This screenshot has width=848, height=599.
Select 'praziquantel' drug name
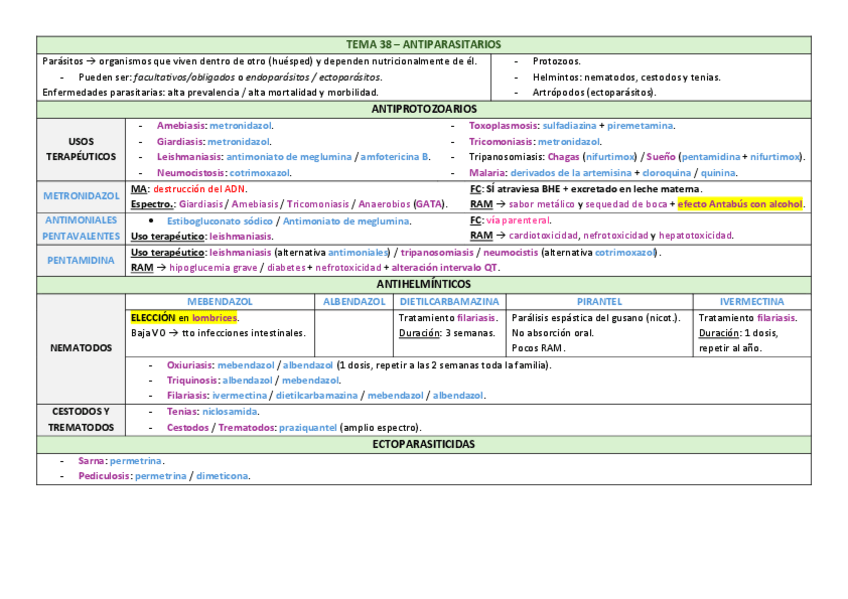pos(308,428)
